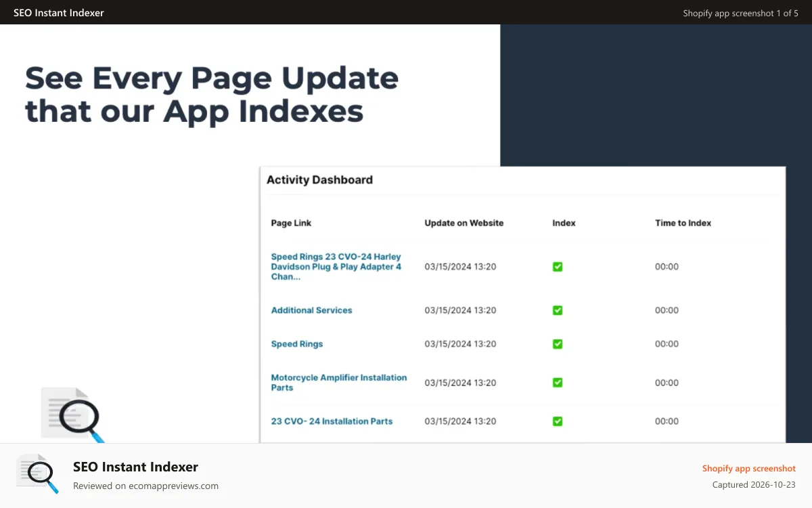This screenshot has height=508, width=812.
Task: Click Shopify app screenshot 1 of 5 label
Action: (x=740, y=13)
